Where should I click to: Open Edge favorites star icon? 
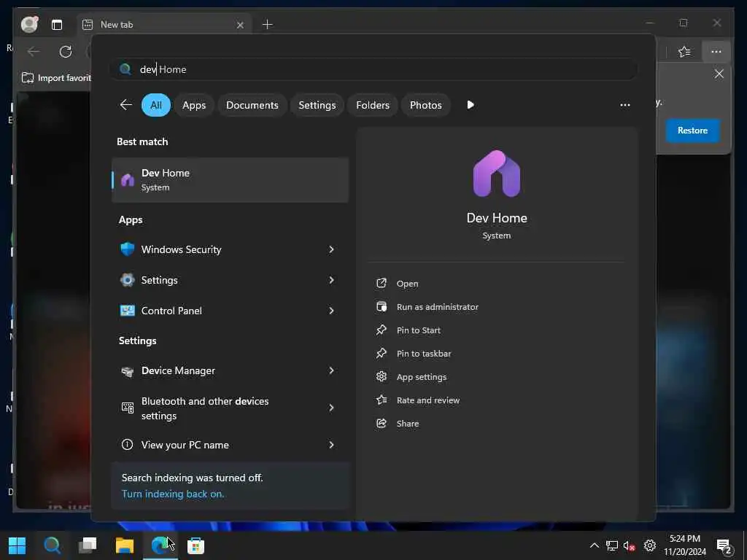point(684,52)
